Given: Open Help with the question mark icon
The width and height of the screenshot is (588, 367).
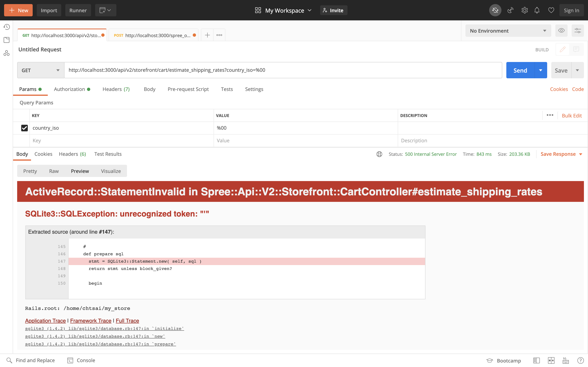Looking at the screenshot, I should 581,360.
